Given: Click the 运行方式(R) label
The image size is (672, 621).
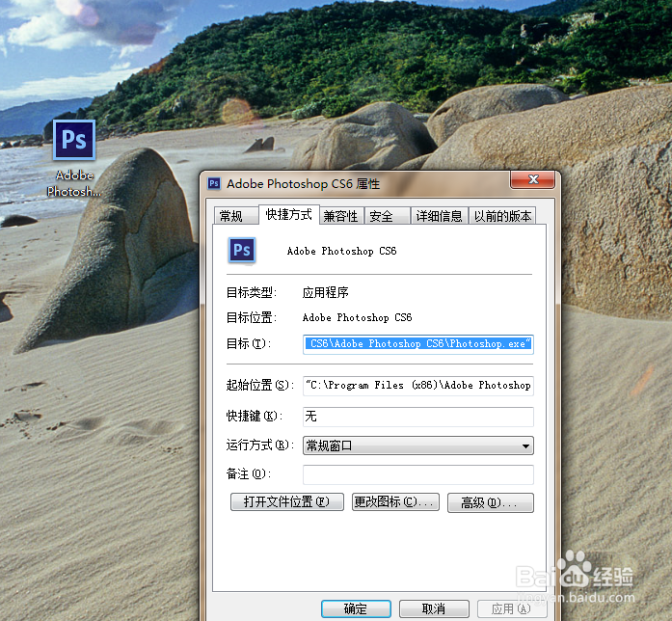Looking at the screenshot, I should tap(259, 445).
